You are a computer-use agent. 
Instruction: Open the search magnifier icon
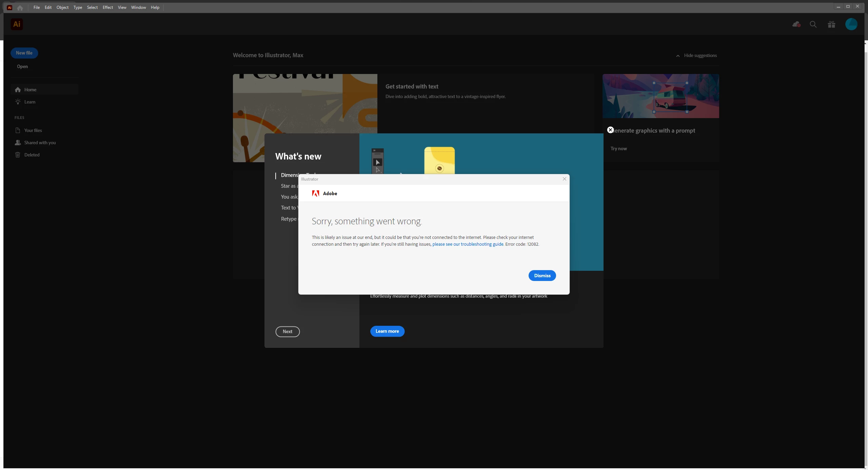813,24
